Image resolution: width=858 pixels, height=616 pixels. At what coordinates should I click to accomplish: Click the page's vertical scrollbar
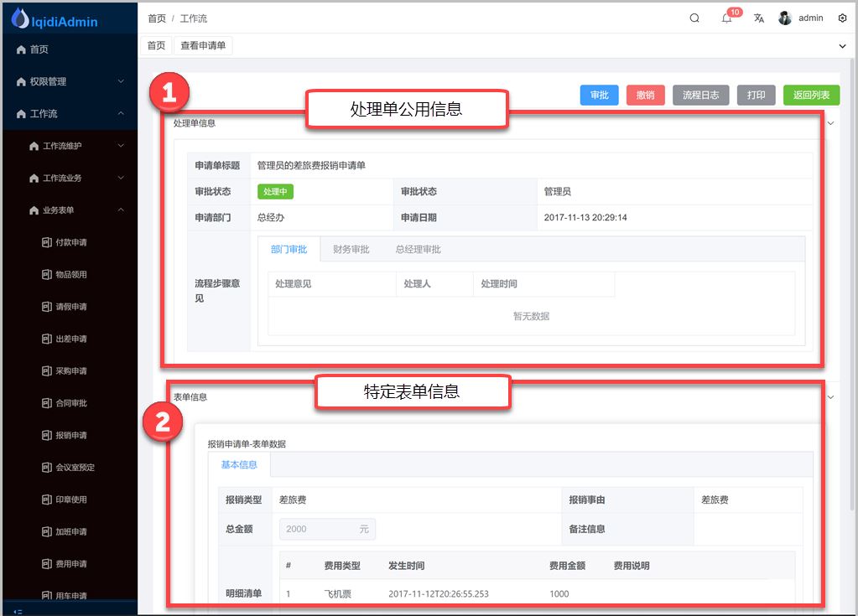[x=852, y=284]
